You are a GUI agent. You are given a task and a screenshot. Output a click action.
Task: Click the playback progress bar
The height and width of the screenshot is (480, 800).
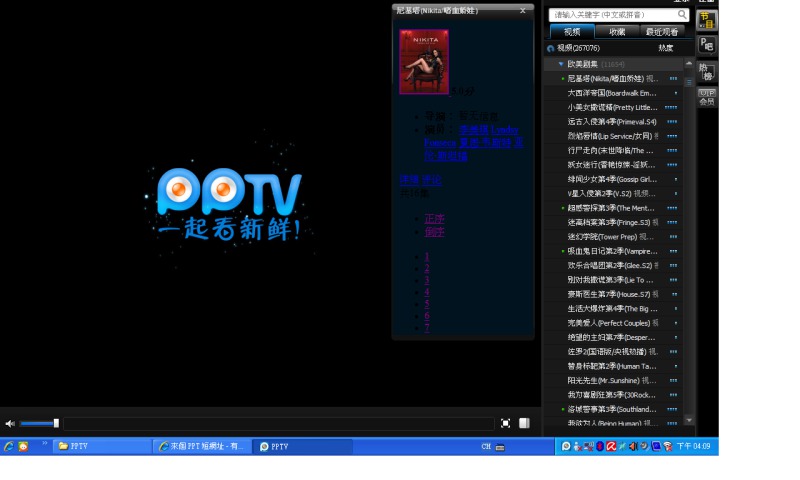[279, 423]
